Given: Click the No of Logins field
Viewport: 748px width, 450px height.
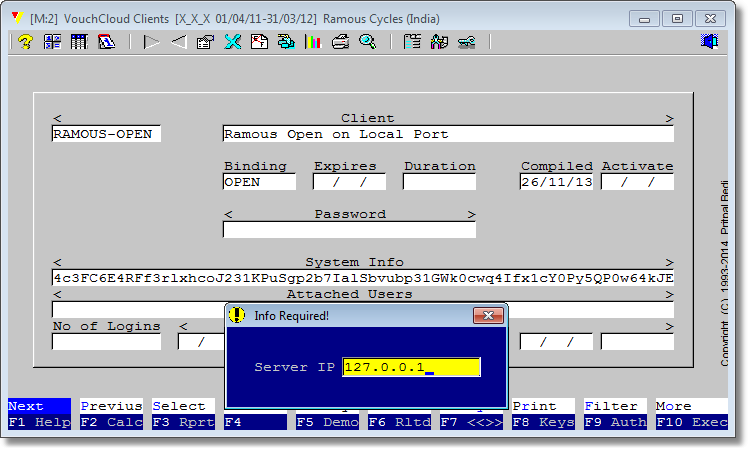Looking at the screenshot, I should pos(106,342).
